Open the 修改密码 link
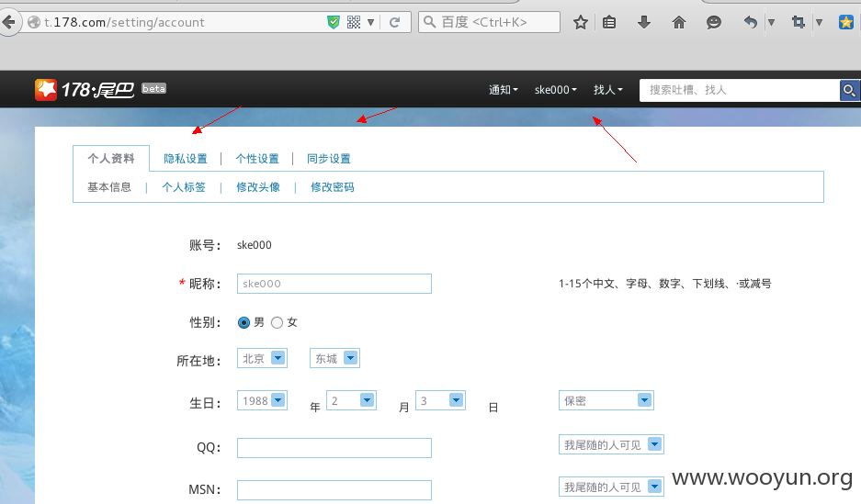The height and width of the screenshot is (504, 861). tap(333, 187)
